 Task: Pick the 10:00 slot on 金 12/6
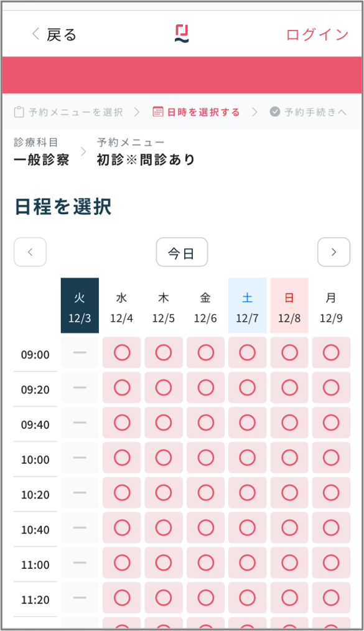coord(205,457)
